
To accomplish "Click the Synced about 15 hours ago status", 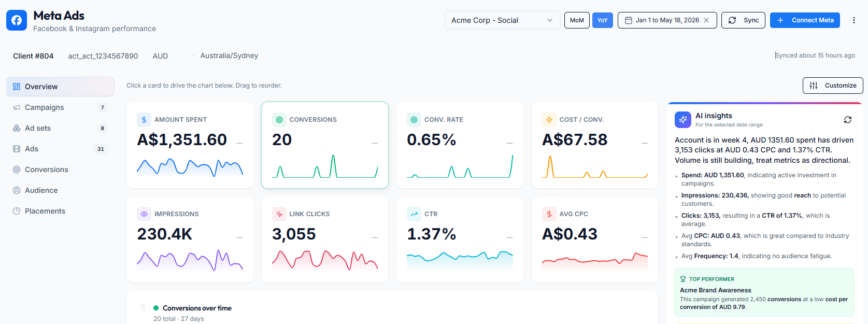I will click(x=815, y=55).
